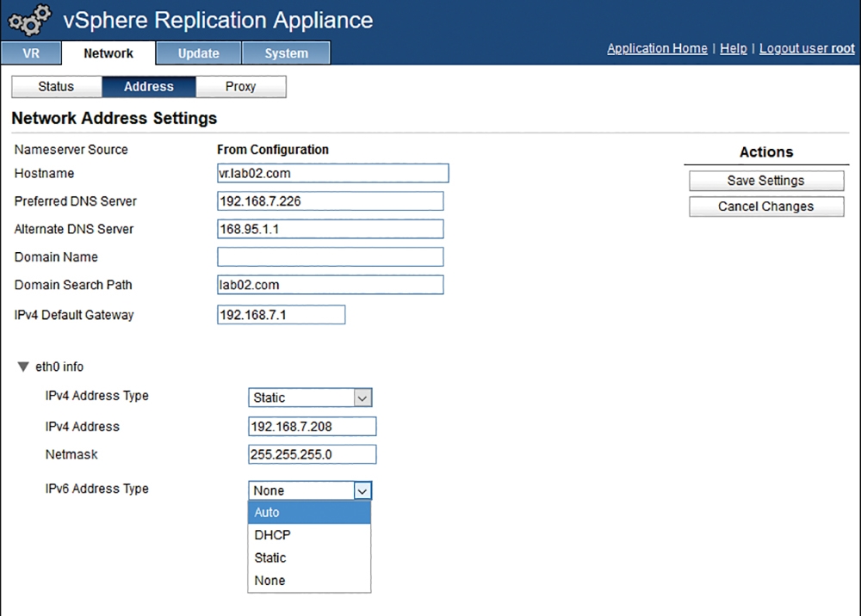Image resolution: width=861 pixels, height=616 pixels.
Task: Click the IPv4 Default Gateway field
Action: pyautogui.click(x=282, y=315)
